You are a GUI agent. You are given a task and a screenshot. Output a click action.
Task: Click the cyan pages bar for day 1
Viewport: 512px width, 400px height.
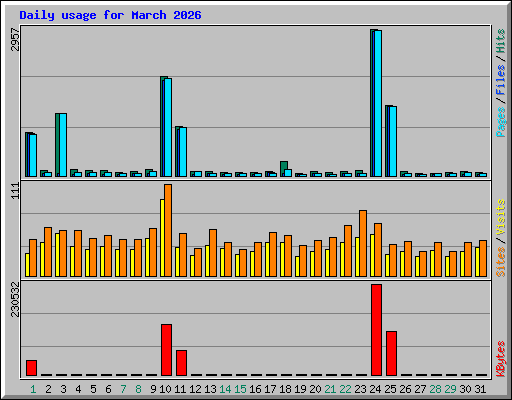point(33,156)
